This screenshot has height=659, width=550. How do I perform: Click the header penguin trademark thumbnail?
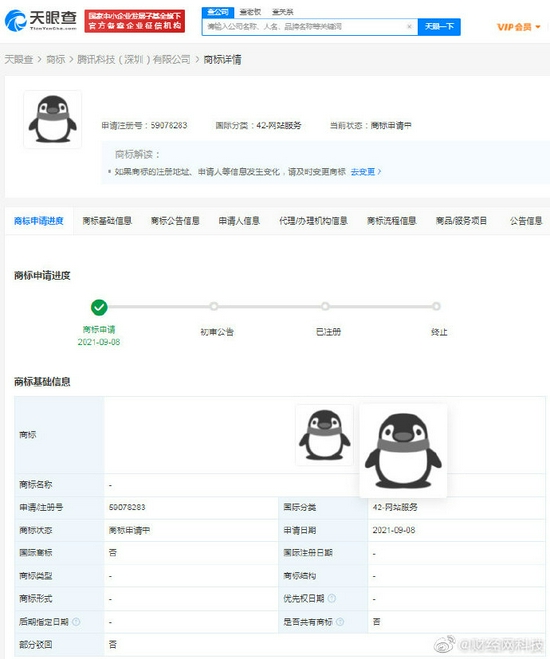53,119
